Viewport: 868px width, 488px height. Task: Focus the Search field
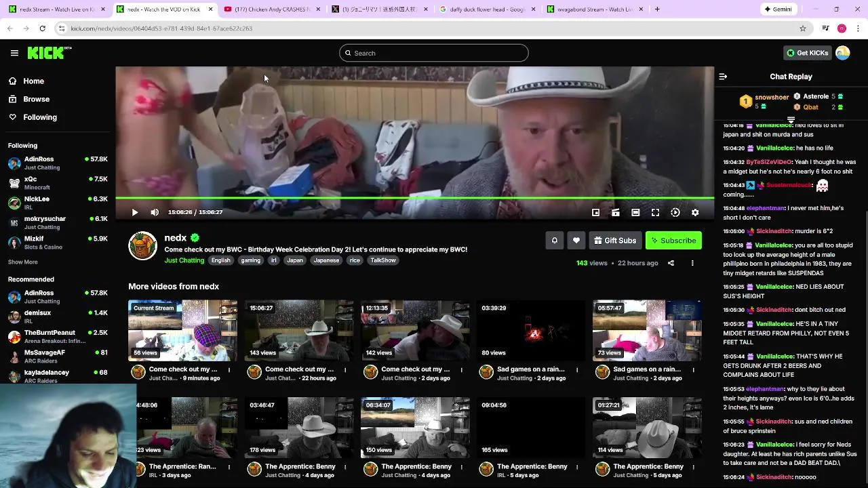[x=434, y=53]
